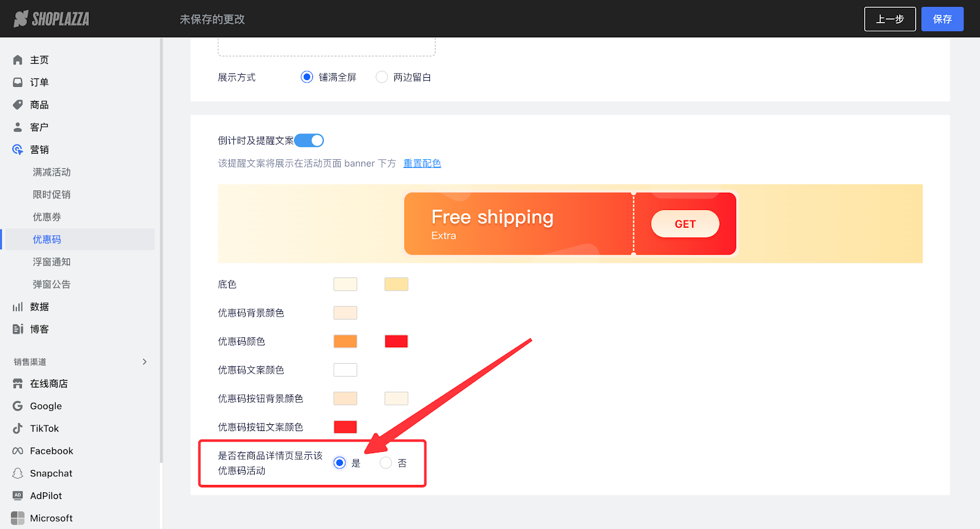Click the TikTok channel icon
The width and height of the screenshot is (980, 529).
click(18, 429)
